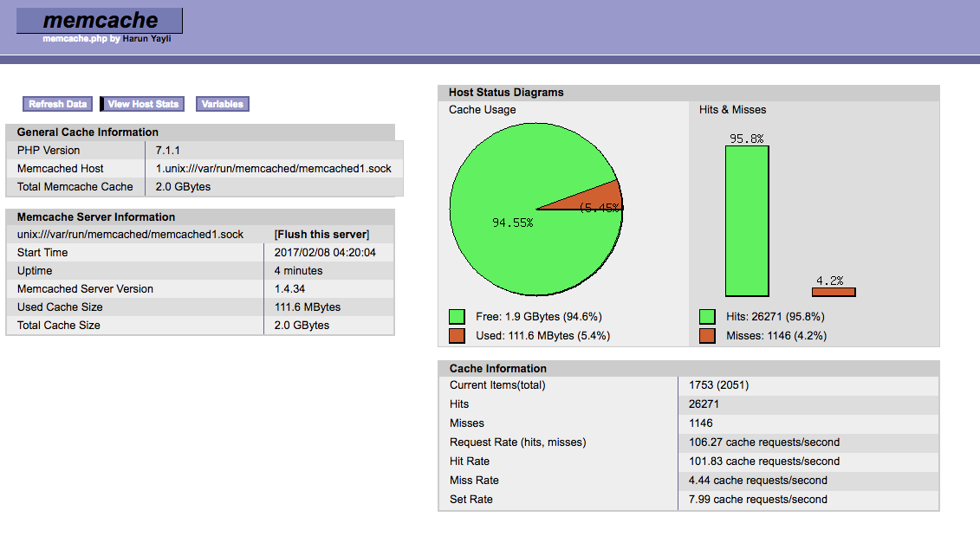Image resolution: width=980 pixels, height=549 pixels.
Task: Click the Set Rate value row
Action: coord(689,500)
